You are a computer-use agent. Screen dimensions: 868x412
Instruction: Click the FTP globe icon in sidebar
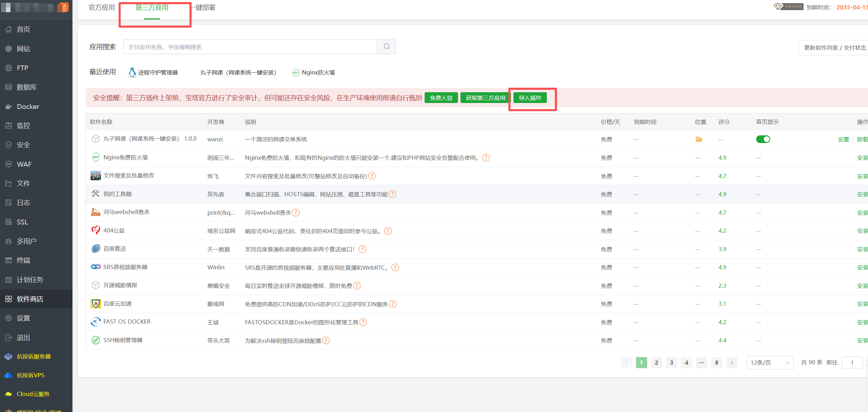[x=9, y=68]
